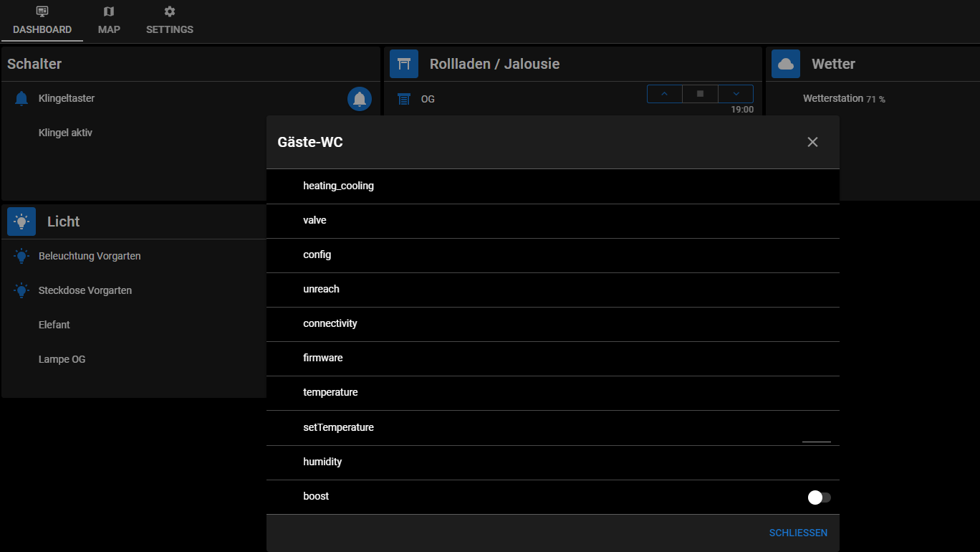Click the setTemperature input field
The image size is (980, 552).
[x=817, y=432]
